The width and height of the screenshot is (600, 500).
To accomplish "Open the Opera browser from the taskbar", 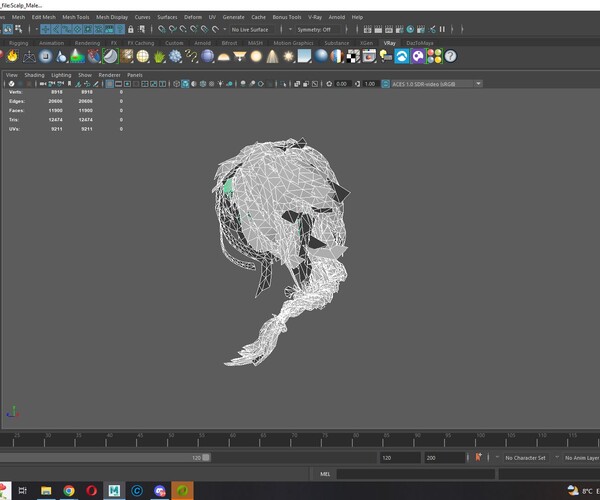I will point(91,490).
